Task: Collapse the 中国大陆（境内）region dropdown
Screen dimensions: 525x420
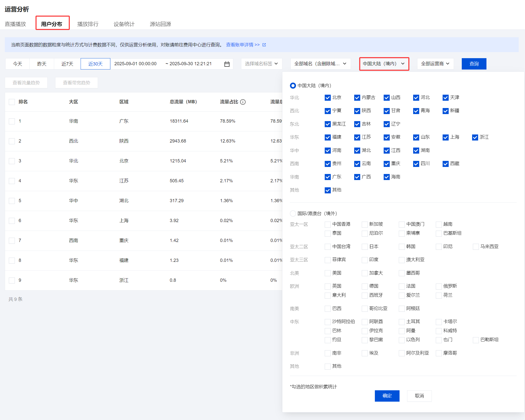Action: (x=384, y=64)
